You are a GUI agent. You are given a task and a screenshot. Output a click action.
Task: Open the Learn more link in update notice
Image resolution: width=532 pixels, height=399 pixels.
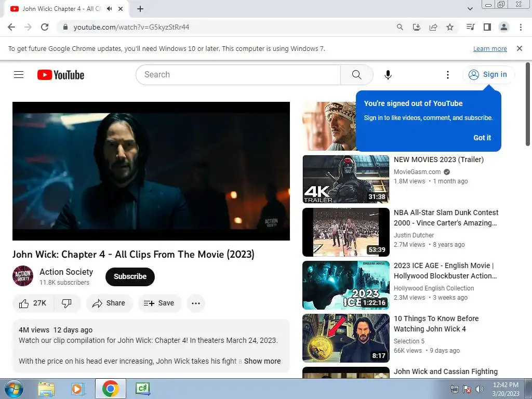click(x=490, y=48)
